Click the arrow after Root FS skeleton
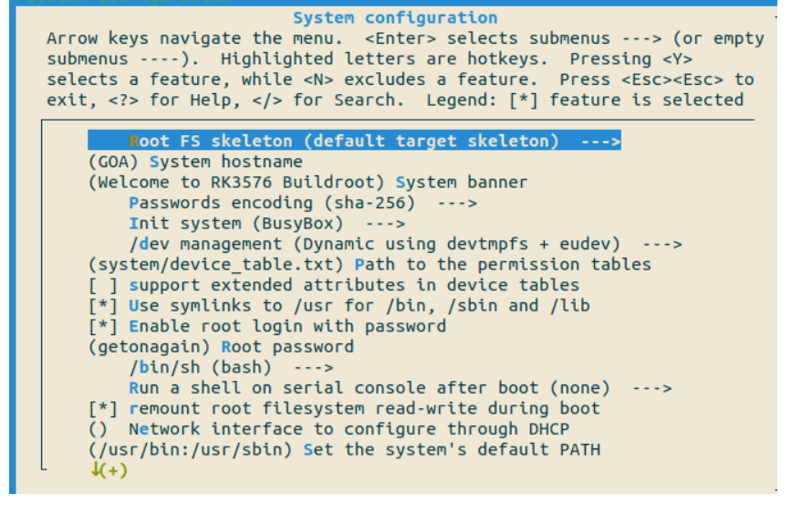Viewport: 812px width, 505px height. click(x=600, y=142)
